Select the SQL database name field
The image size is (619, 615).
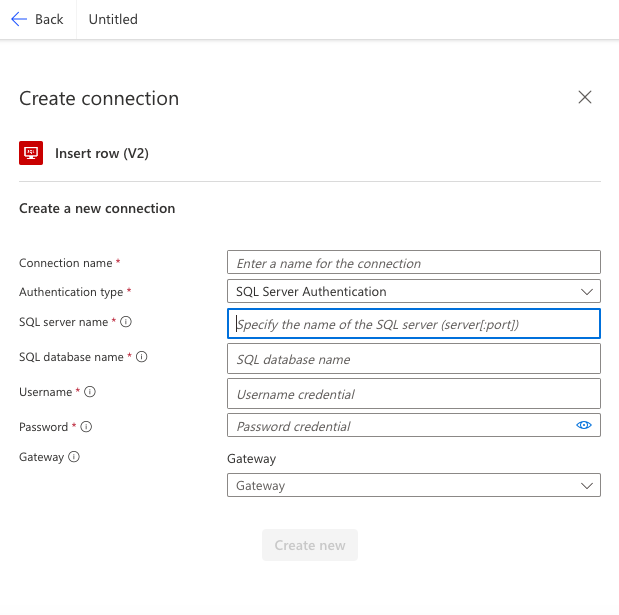coord(414,358)
